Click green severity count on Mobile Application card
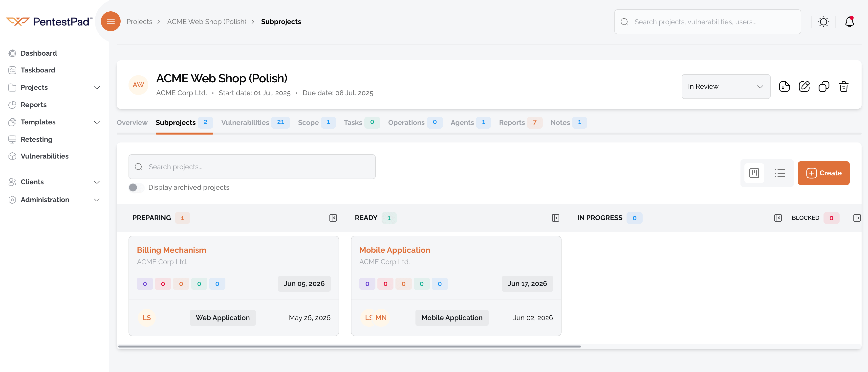The image size is (868, 372). click(x=422, y=284)
